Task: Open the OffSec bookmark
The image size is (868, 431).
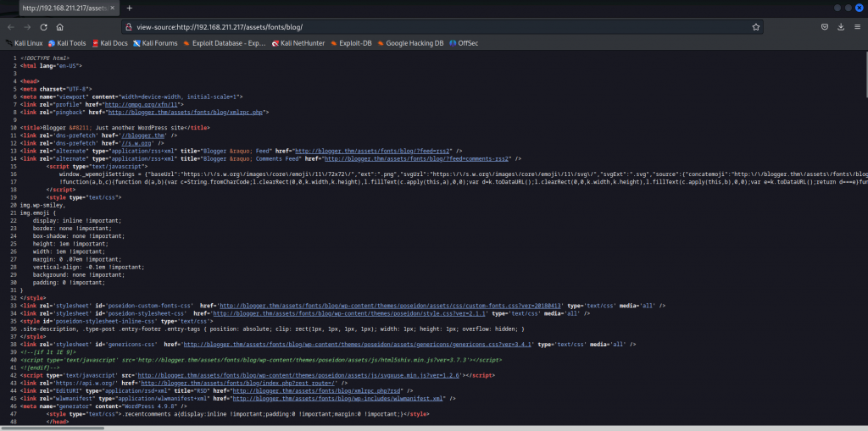Action: pyautogui.click(x=464, y=43)
